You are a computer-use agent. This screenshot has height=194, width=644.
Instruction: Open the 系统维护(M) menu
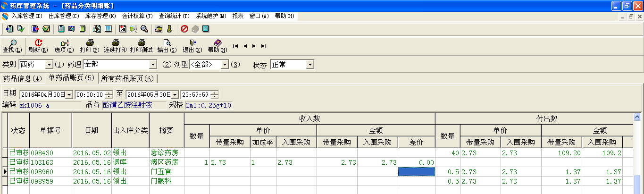click(x=211, y=16)
